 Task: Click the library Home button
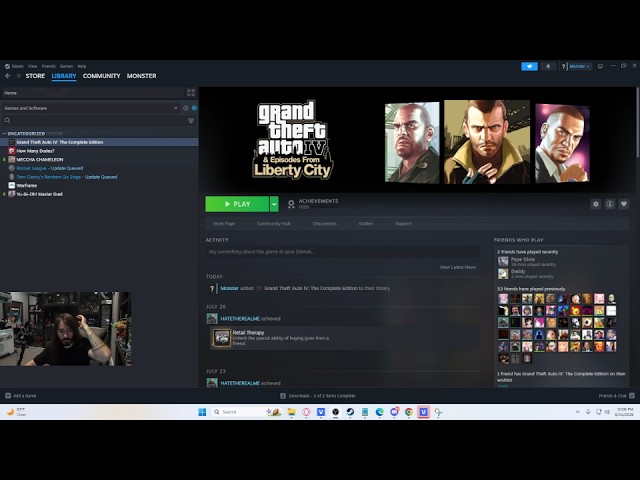click(93, 93)
